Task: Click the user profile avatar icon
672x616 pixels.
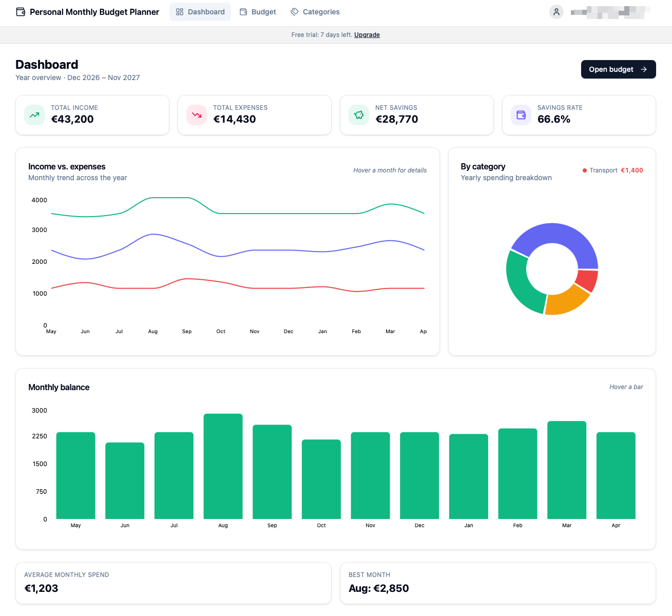Action: coord(556,12)
